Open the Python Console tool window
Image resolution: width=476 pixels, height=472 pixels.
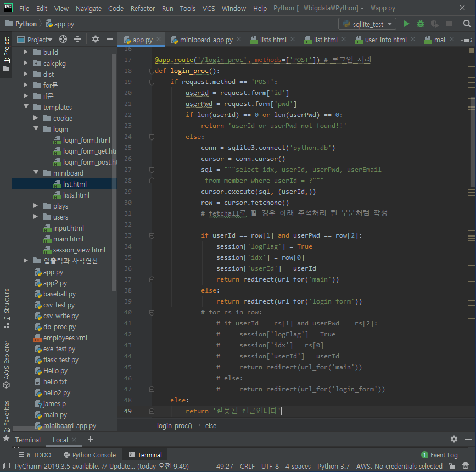90,454
